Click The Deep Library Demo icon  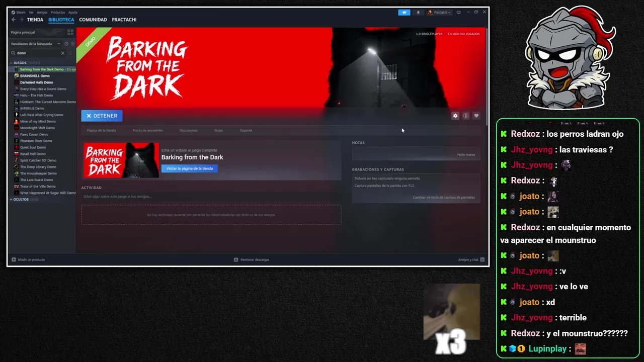17,167
